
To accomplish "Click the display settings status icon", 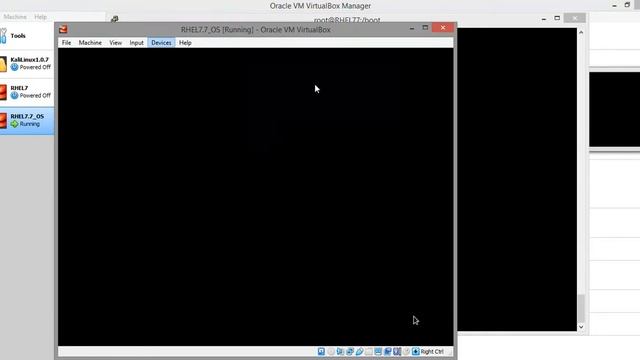I will 378,351.
